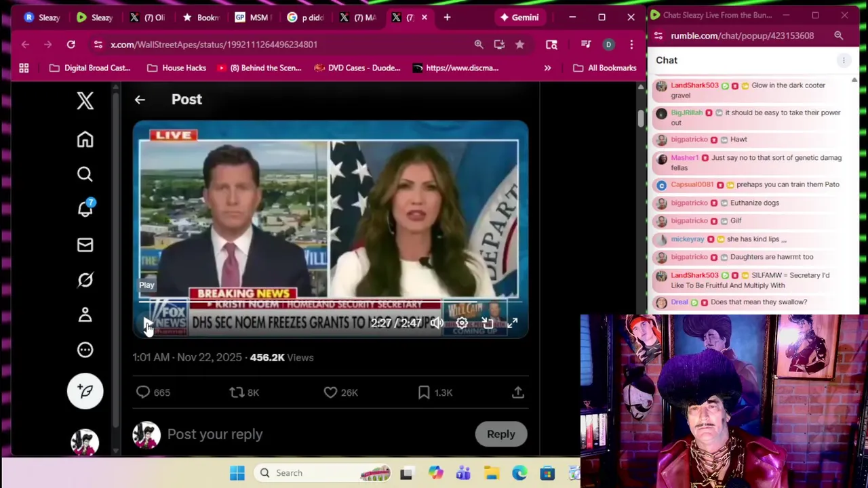Open All Bookmarks folder
This screenshot has width=868, height=488.
605,68
